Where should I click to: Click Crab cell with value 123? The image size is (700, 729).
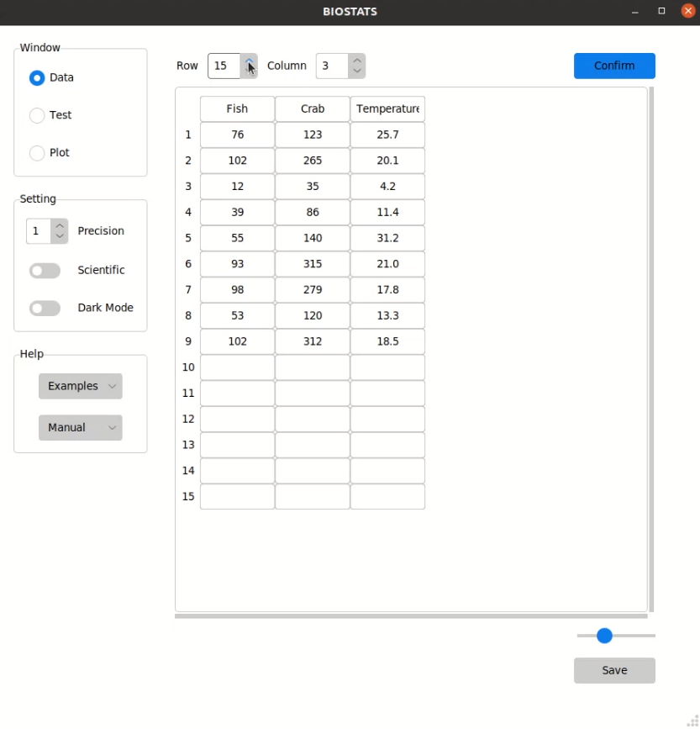tap(313, 135)
